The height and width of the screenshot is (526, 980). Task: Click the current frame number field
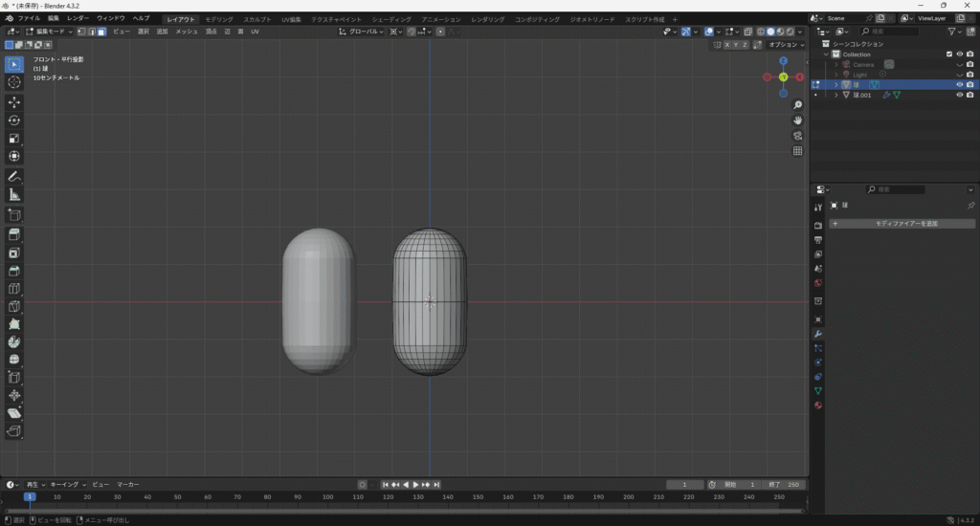[684, 484]
